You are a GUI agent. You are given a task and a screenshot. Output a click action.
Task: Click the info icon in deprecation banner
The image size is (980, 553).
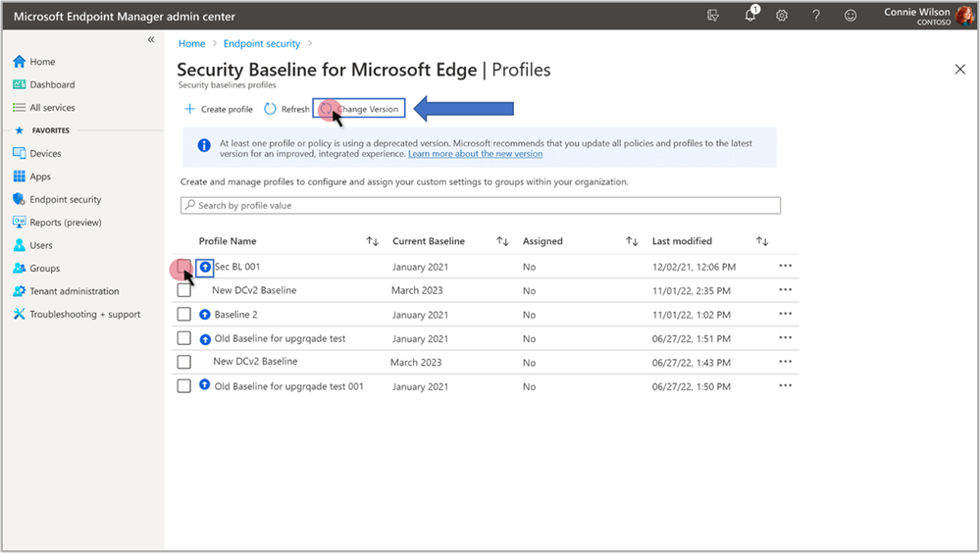click(x=204, y=145)
